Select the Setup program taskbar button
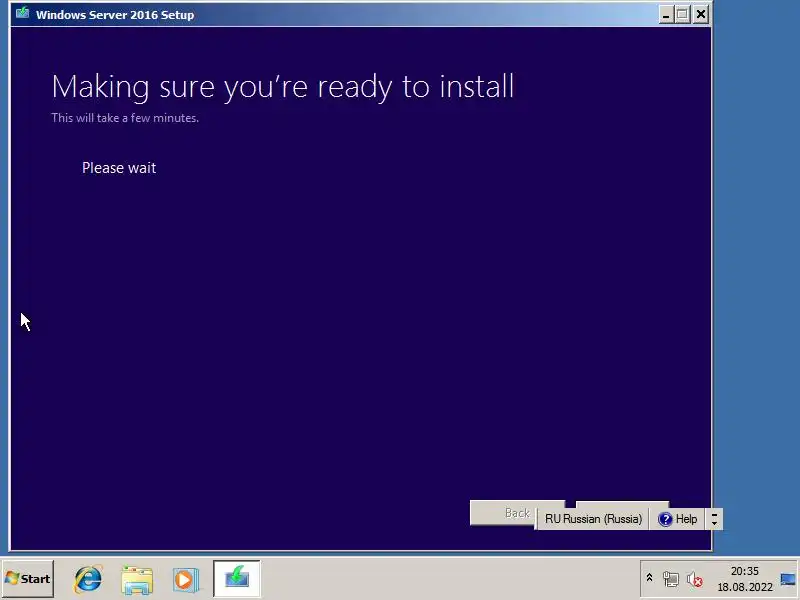The width and height of the screenshot is (800, 600). [x=237, y=579]
